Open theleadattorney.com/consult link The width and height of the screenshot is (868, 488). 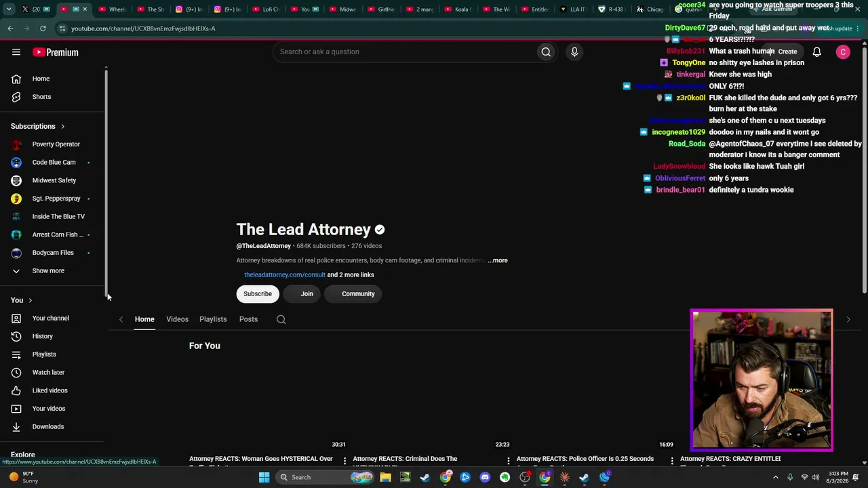pos(285,274)
